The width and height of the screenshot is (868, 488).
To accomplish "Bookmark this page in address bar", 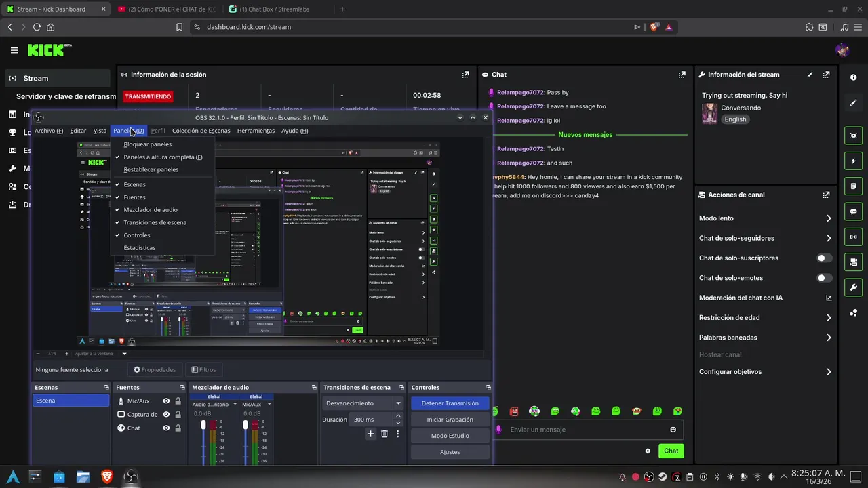I will click(179, 27).
